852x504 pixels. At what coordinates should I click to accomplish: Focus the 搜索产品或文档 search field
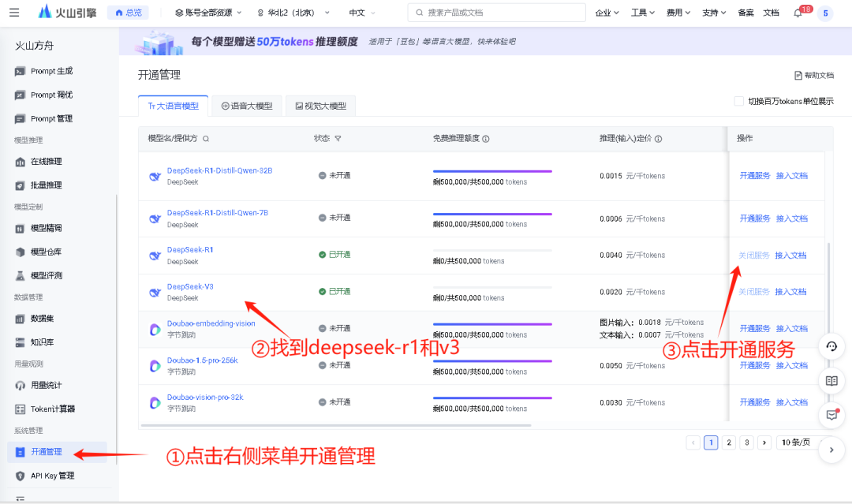point(497,13)
